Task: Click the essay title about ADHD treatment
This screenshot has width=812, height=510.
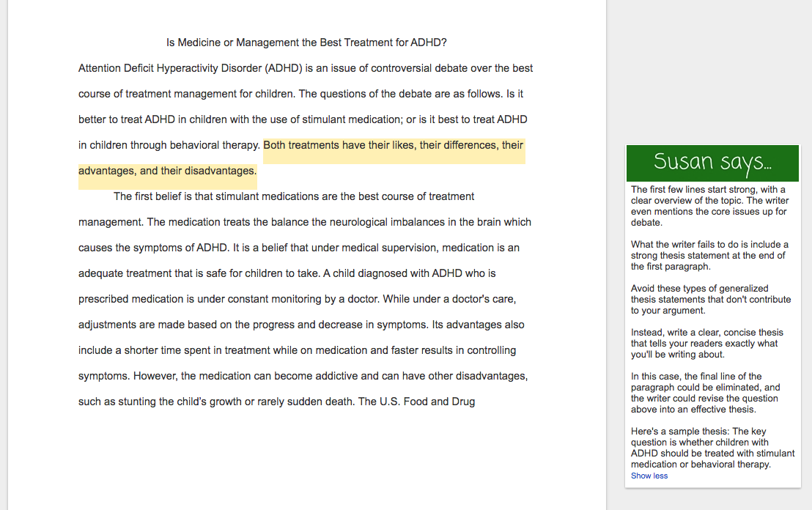Action: (x=306, y=42)
